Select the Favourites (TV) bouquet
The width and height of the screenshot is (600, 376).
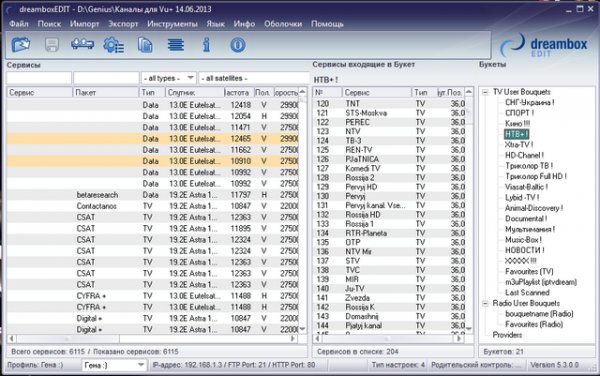[x=529, y=272]
